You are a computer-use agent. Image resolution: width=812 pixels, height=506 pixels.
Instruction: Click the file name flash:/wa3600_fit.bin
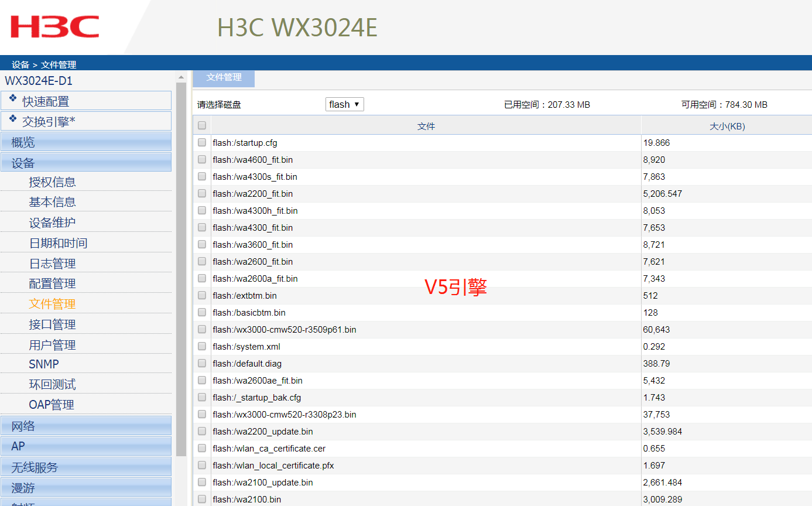tap(253, 245)
